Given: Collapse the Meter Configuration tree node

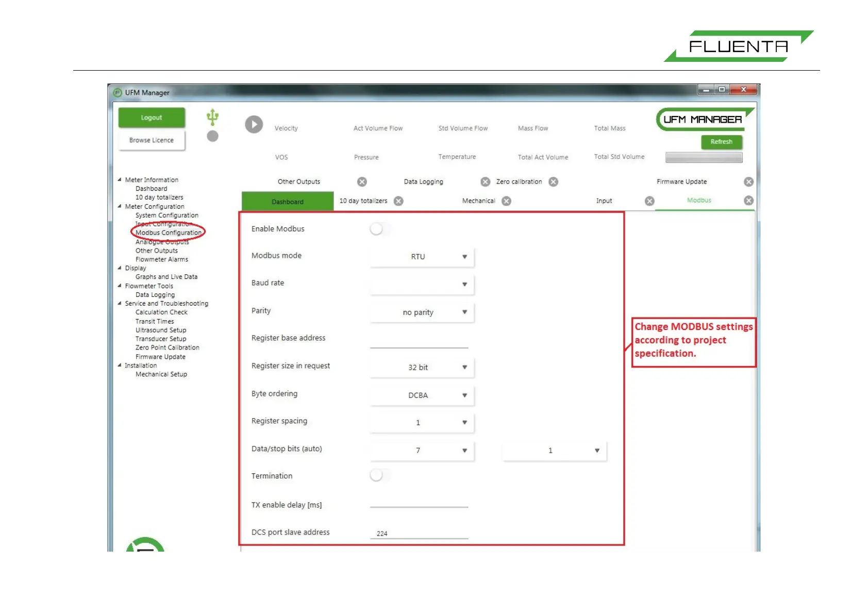Looking at the screenshot, I should pos(120,206).
